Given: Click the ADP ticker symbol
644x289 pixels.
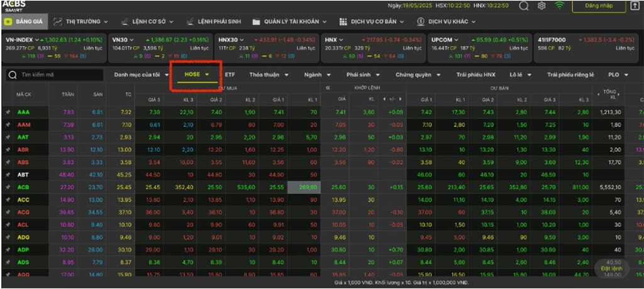Looking at the screenshot, I should [x=23, y=249].
